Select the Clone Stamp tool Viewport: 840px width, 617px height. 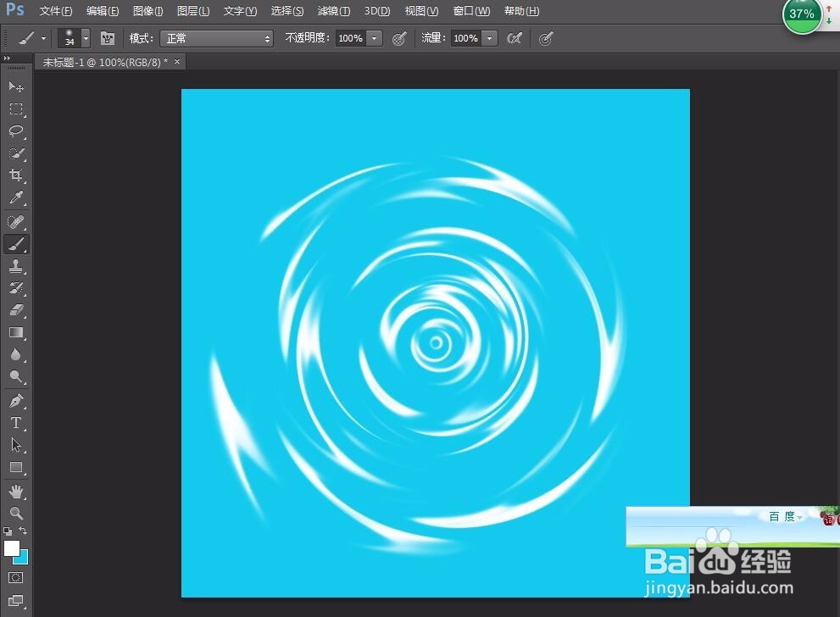[x=16, y=265]
